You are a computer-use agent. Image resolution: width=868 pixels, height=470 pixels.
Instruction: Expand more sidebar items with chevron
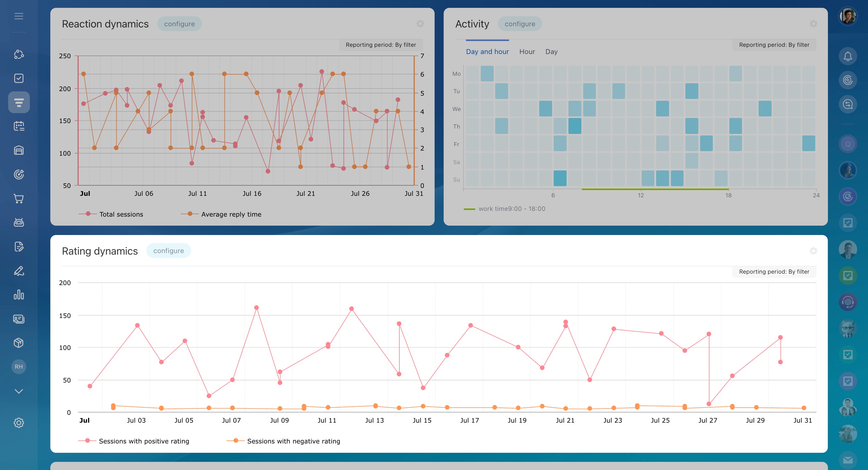point(19,391)
